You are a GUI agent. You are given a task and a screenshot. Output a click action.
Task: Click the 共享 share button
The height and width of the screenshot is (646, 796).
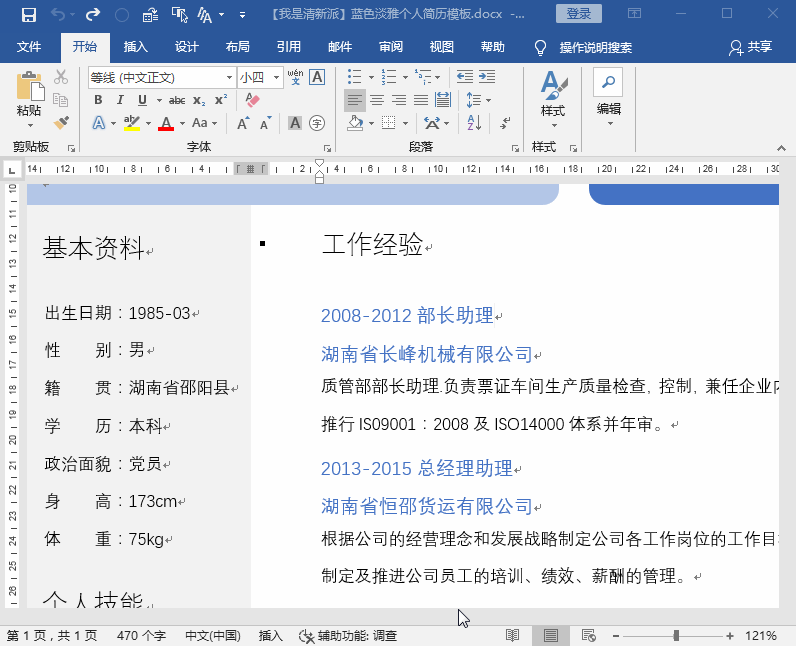click(750, 47)
